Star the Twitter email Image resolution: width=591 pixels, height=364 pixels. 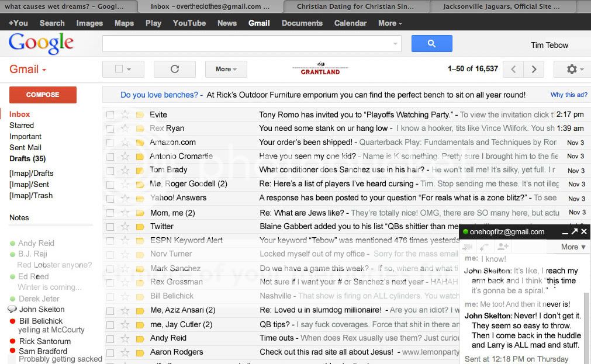[x=125, y=227]
